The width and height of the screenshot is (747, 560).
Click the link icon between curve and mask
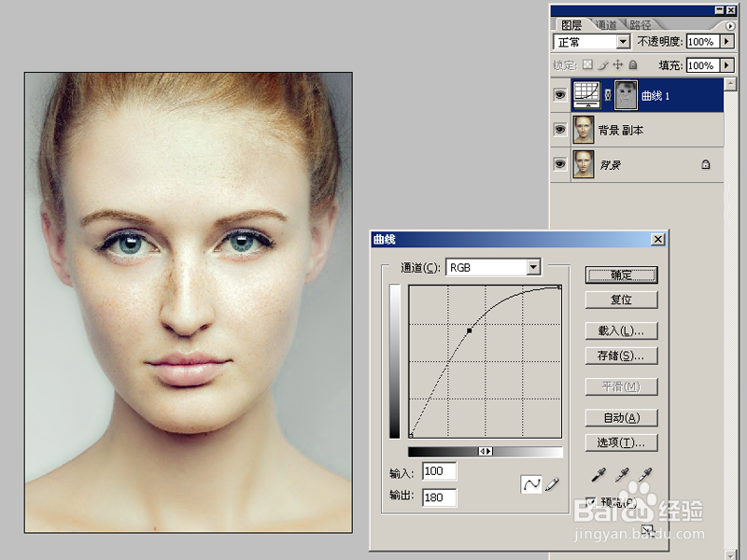click(608, 95)
